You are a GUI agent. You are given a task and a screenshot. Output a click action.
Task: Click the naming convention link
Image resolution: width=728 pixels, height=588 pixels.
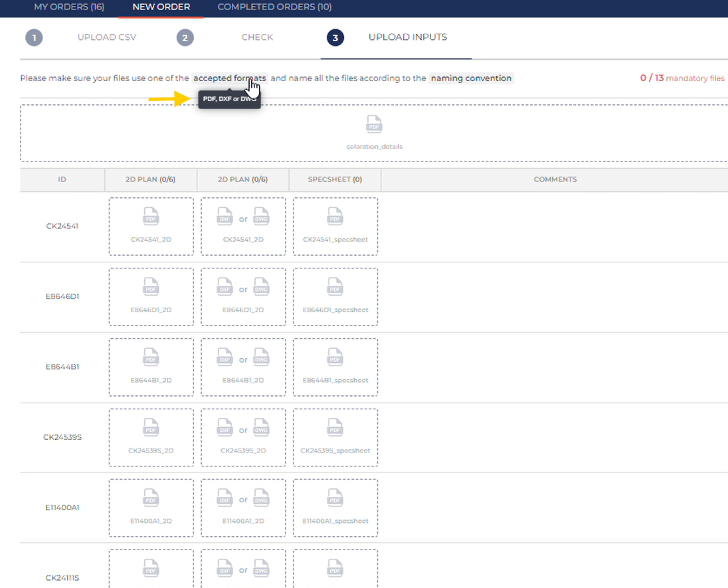(471, 78)
